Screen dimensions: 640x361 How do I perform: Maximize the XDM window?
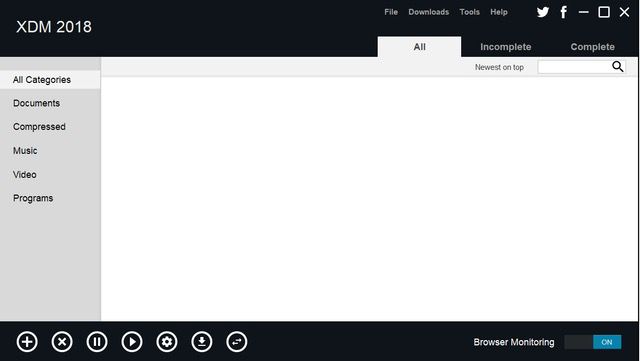click(604, 12)
